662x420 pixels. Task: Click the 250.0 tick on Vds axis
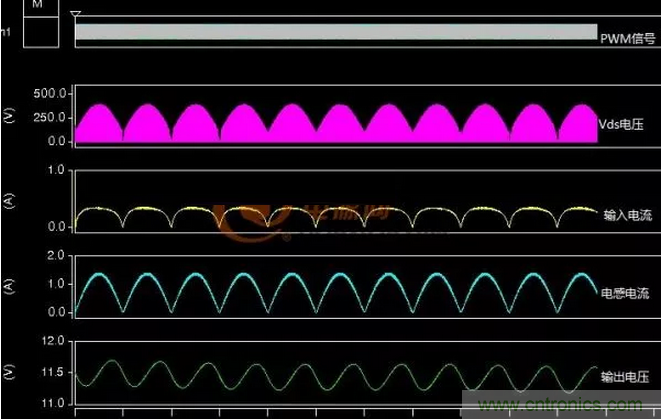[50, 117]
